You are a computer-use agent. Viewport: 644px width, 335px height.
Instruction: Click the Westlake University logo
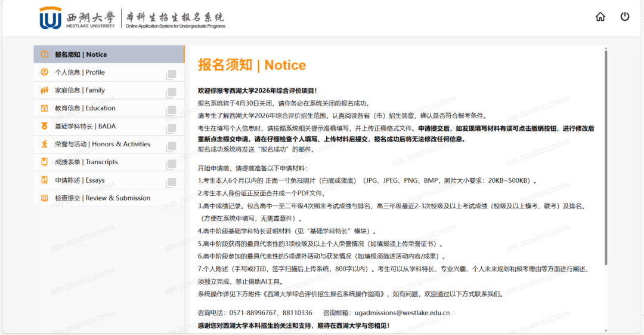(x=50, y=19)
